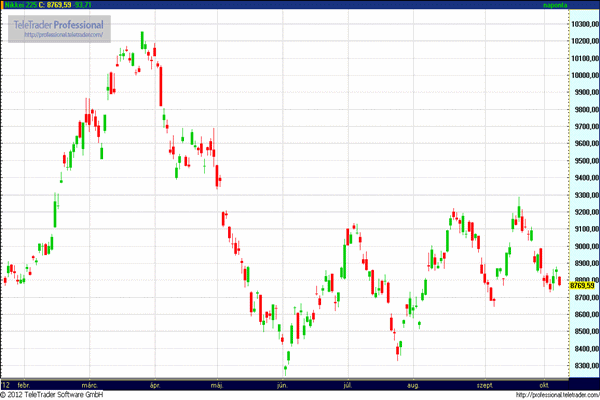Select the 'aug.' month on time axis
Viewport: 600px width, 400px height.
[413, 383]
